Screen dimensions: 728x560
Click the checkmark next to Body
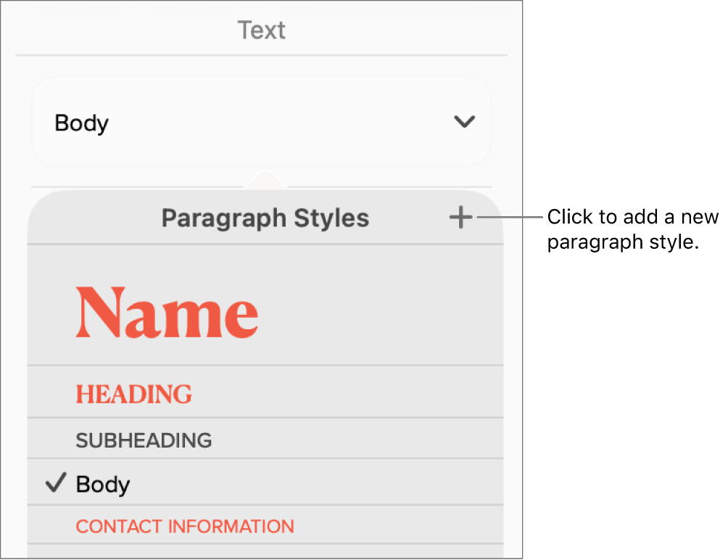55,483
